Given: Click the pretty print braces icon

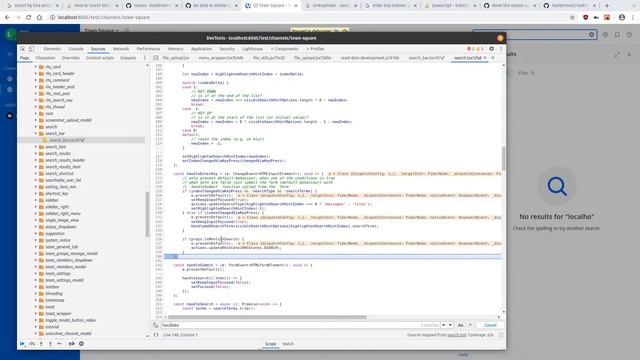Looking at the screenshot, I should [x=156, y=335].
